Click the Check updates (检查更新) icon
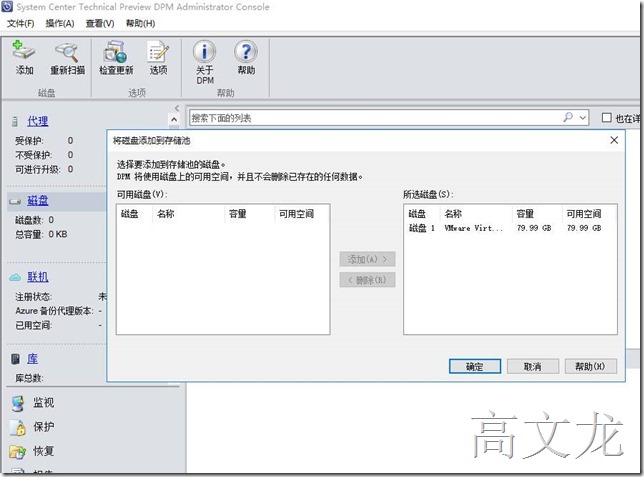The height and width of the screenshot is (477, 644). pyautogui.click(x=115, y=52)
